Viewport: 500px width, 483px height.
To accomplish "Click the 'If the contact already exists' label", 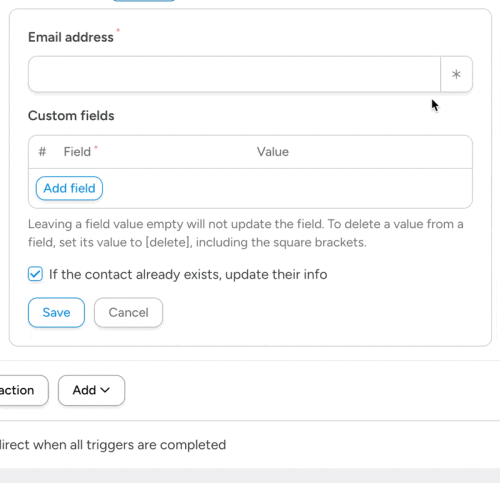I will (x=188, y=274).
